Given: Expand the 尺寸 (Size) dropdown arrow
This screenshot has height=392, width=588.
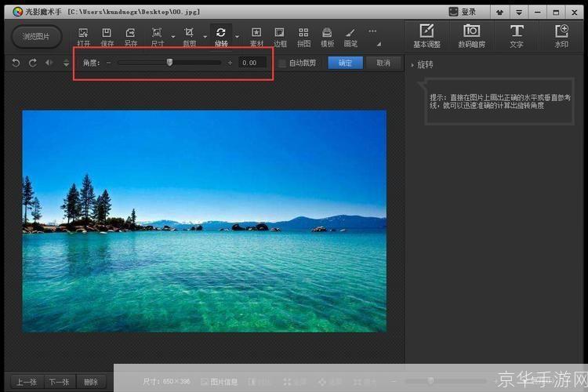Looking at the screenshot, I should point(172,37).
